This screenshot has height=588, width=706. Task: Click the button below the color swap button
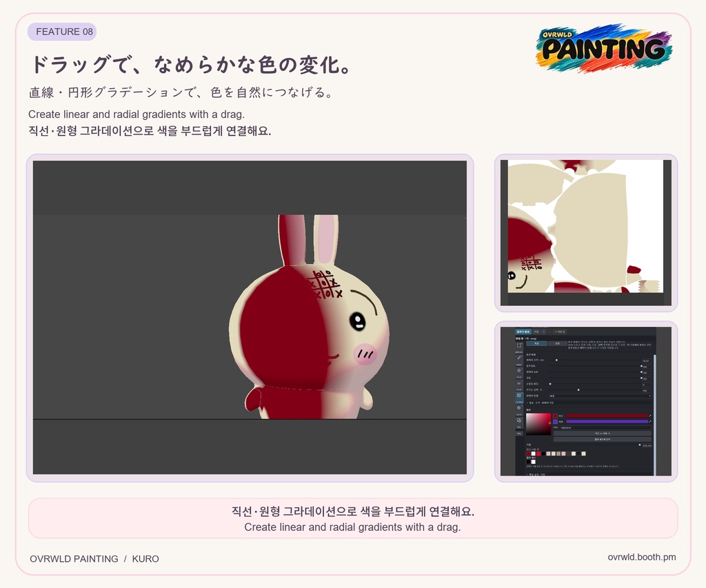point(603,439)
